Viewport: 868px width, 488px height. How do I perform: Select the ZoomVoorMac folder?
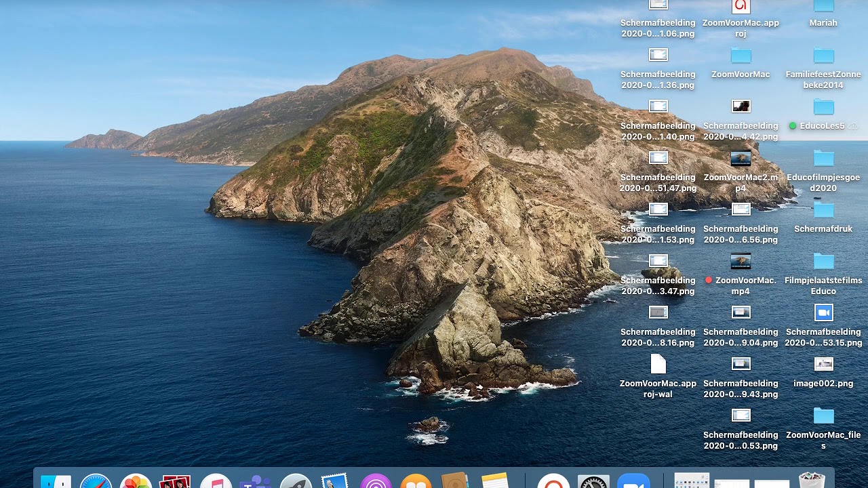point(741,64)
